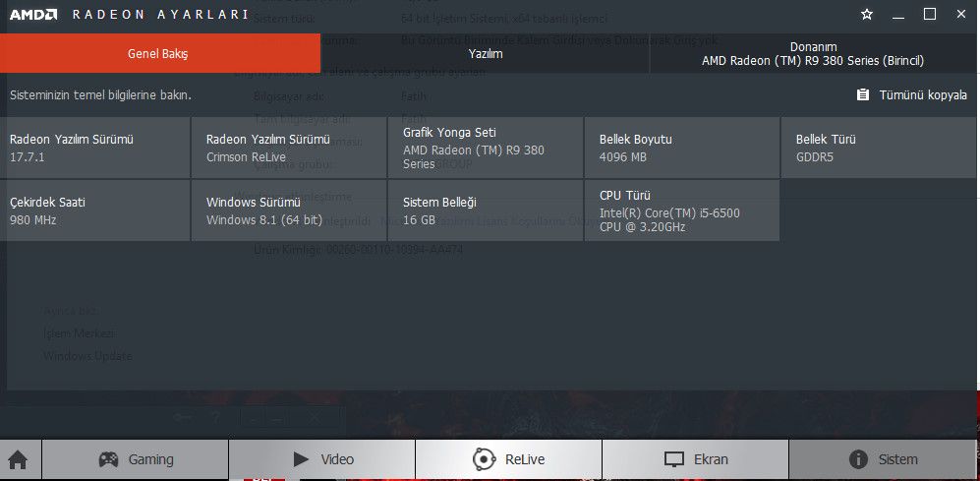980x481 pixels.
Task: Click the AMD logo in the title bar
Action: click(33, 15)
